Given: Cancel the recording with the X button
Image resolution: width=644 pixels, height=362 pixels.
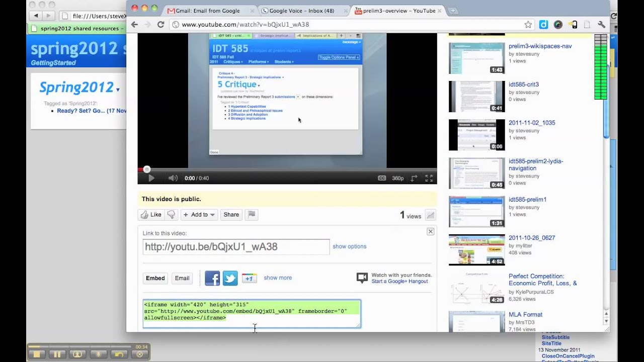Looking at the screenshot, I should coord(139,354).
